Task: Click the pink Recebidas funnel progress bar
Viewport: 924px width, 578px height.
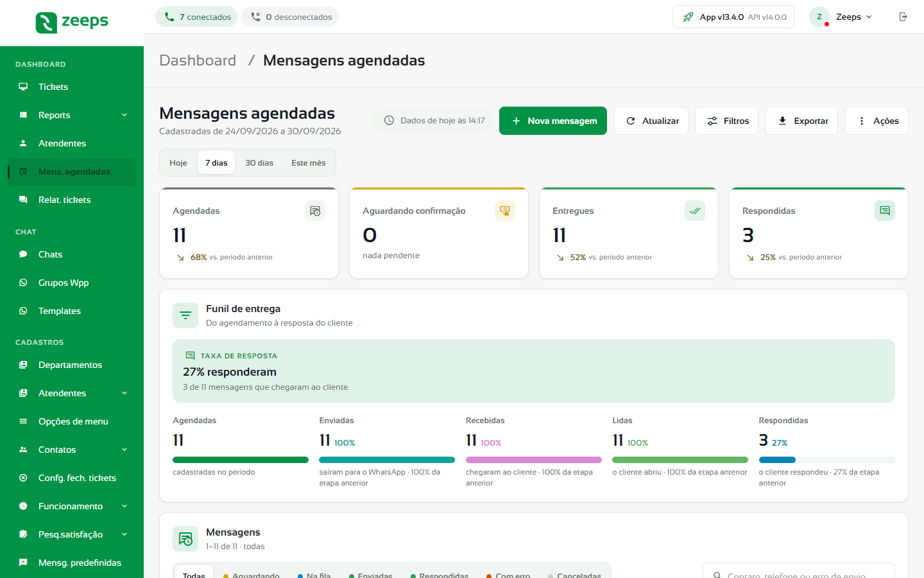Action: [534, 460]
